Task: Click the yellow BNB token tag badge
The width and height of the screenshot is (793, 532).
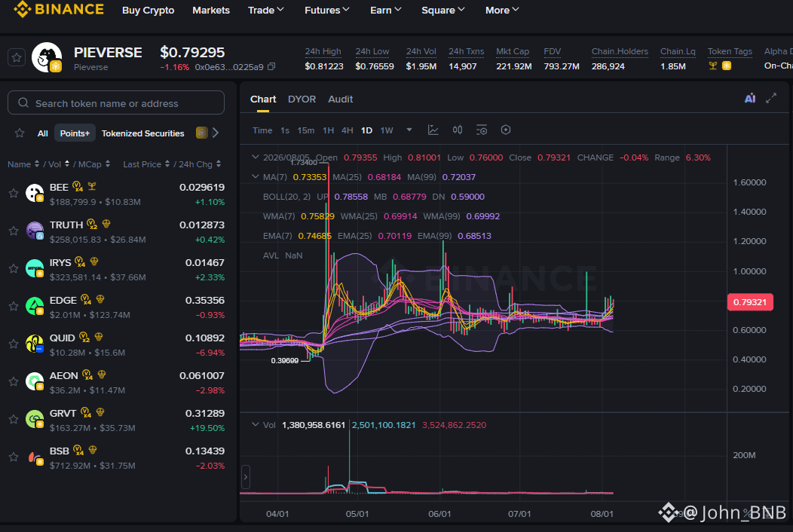Action: (x=727, y=66)
